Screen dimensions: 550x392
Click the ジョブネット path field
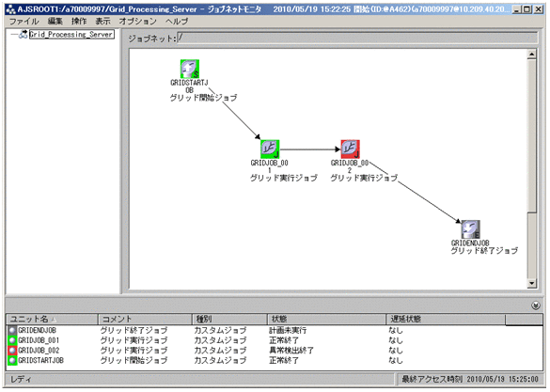(x=357, y=38)
